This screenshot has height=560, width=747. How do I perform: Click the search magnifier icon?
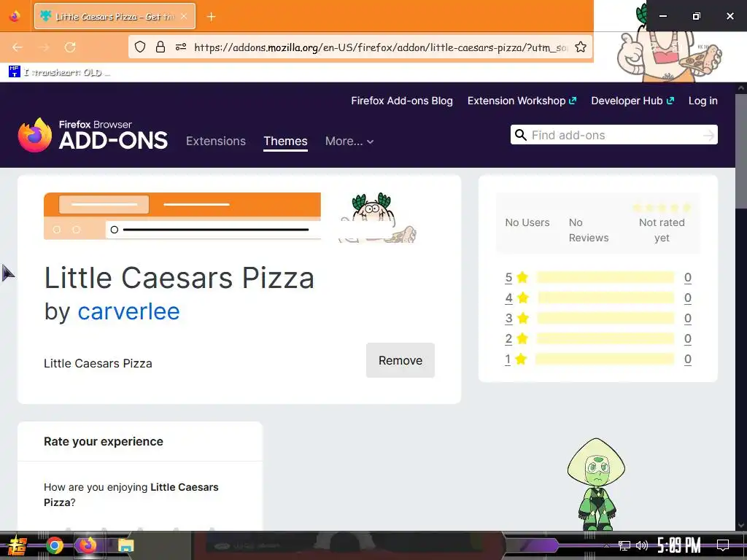point(521,135)
